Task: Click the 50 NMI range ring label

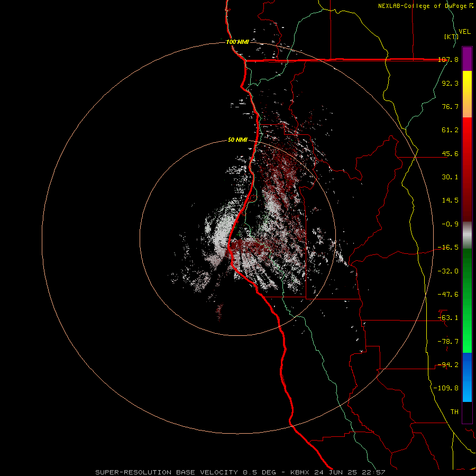Action: 237,140
